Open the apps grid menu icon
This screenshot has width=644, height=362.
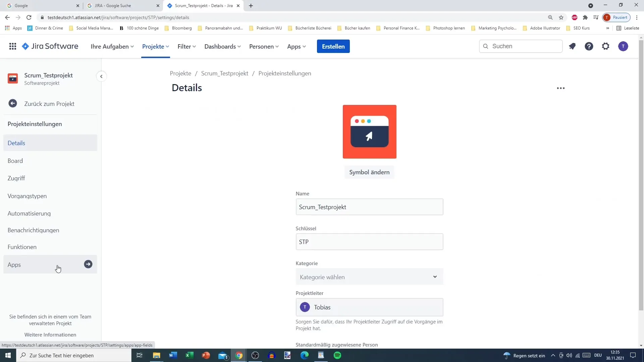[12, 46]
